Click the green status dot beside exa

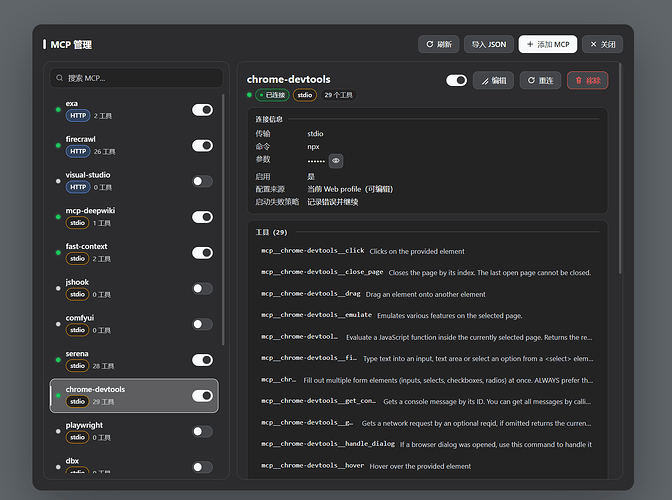(58, 110)
